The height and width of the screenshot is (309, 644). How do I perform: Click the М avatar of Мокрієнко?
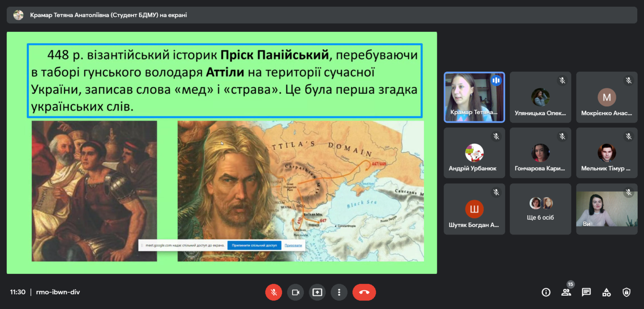click(607, 97)
